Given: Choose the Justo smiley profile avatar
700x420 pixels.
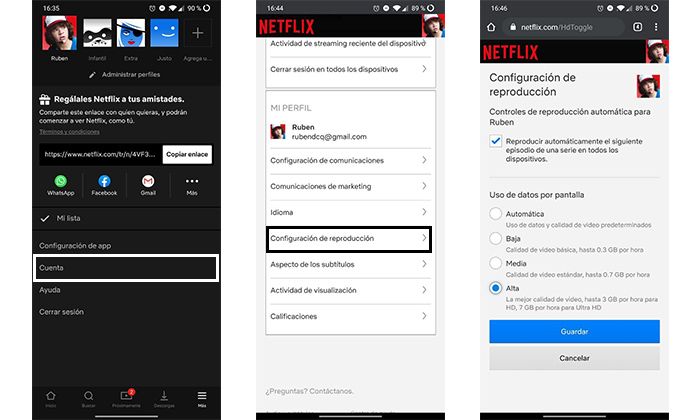Looking at the screenshot, I should click(x=164, y=33).
